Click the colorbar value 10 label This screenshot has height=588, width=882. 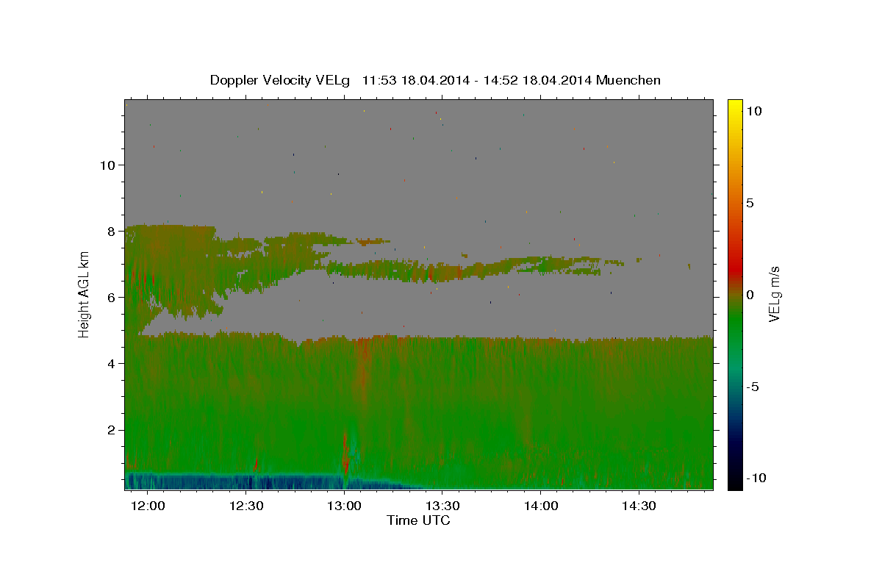[753, 111]
